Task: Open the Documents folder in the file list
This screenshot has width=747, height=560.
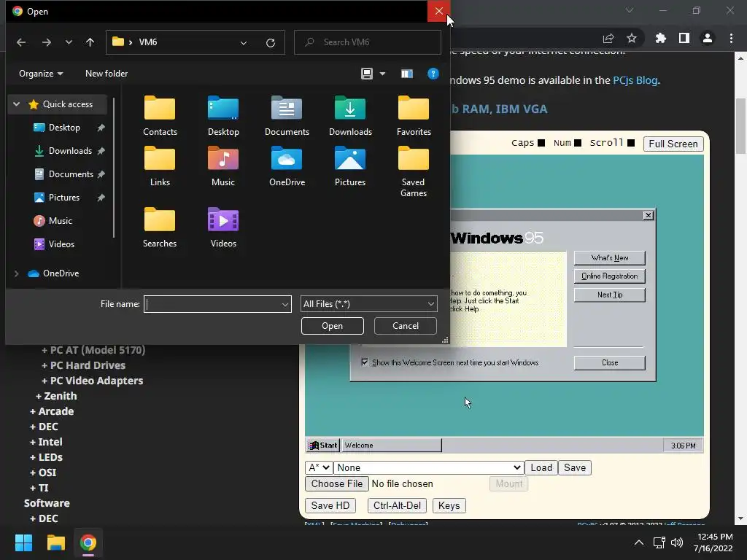Action: pos(287,116)
